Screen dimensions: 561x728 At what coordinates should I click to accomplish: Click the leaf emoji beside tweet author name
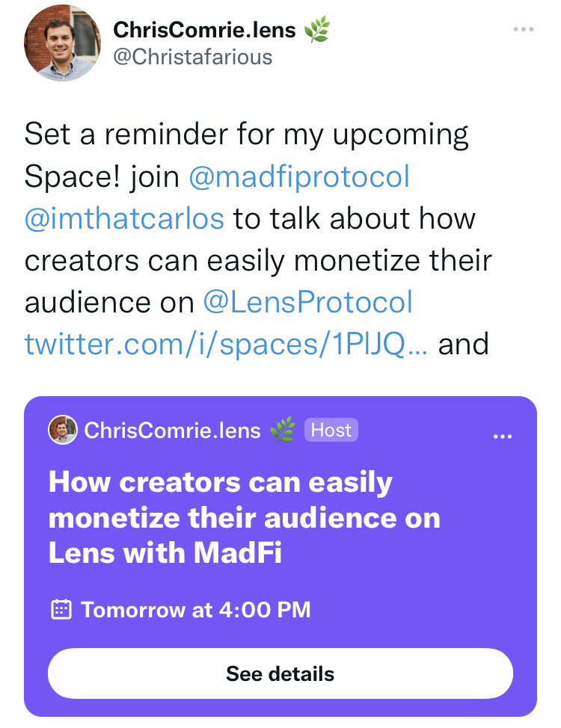pyautogui.click(x=317, y=29)
